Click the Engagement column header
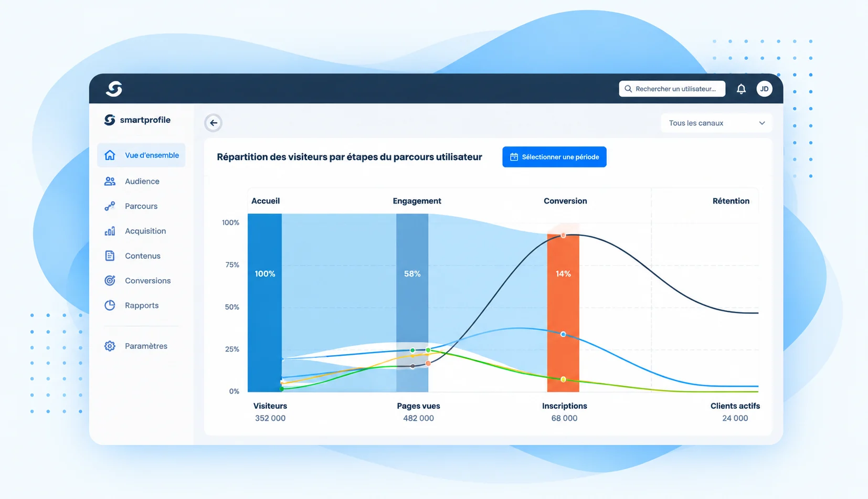 (417, 201)
